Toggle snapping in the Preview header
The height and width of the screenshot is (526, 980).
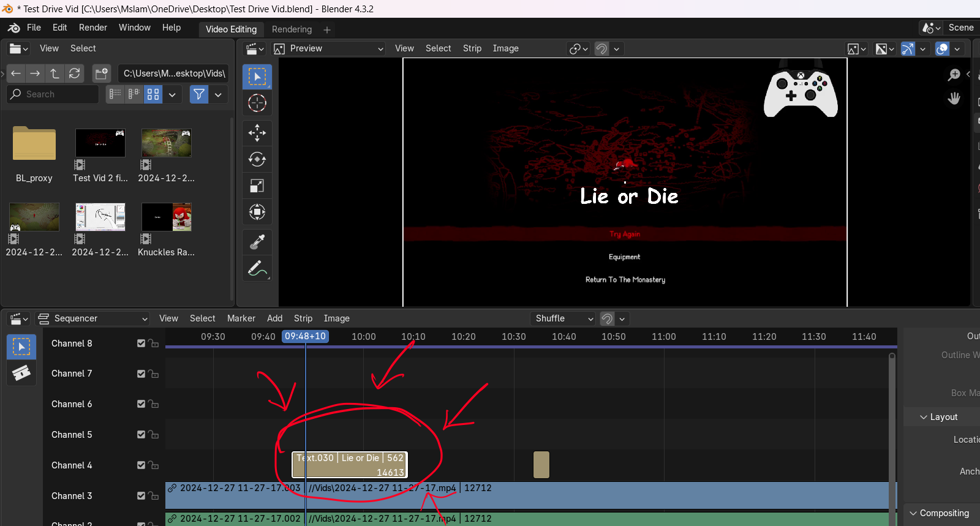602,49
